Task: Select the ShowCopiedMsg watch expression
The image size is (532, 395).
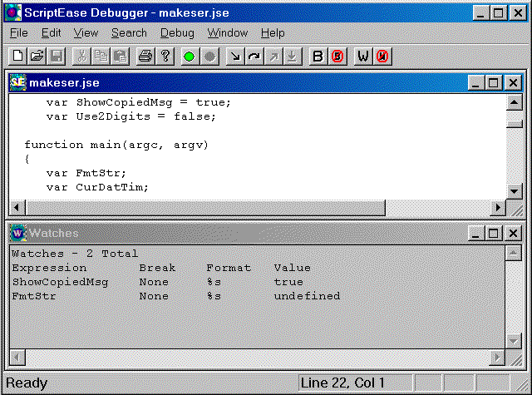Action: click(60, 282)
